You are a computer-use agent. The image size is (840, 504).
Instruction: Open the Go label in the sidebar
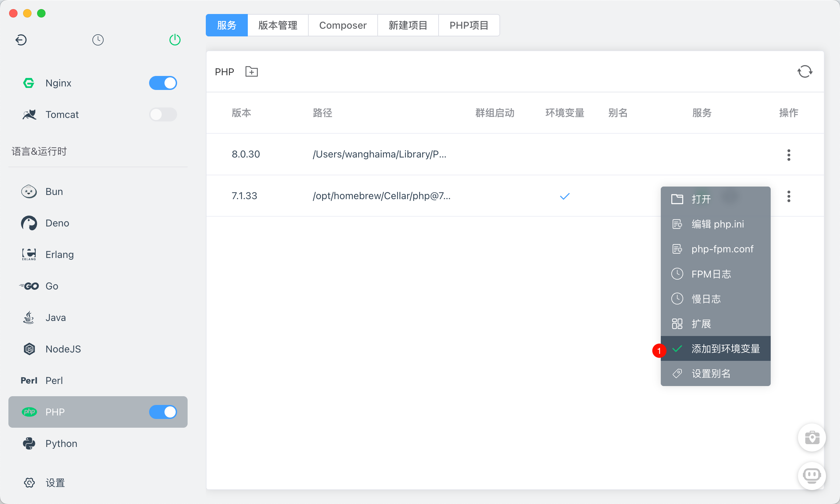(x=52, y=286)
